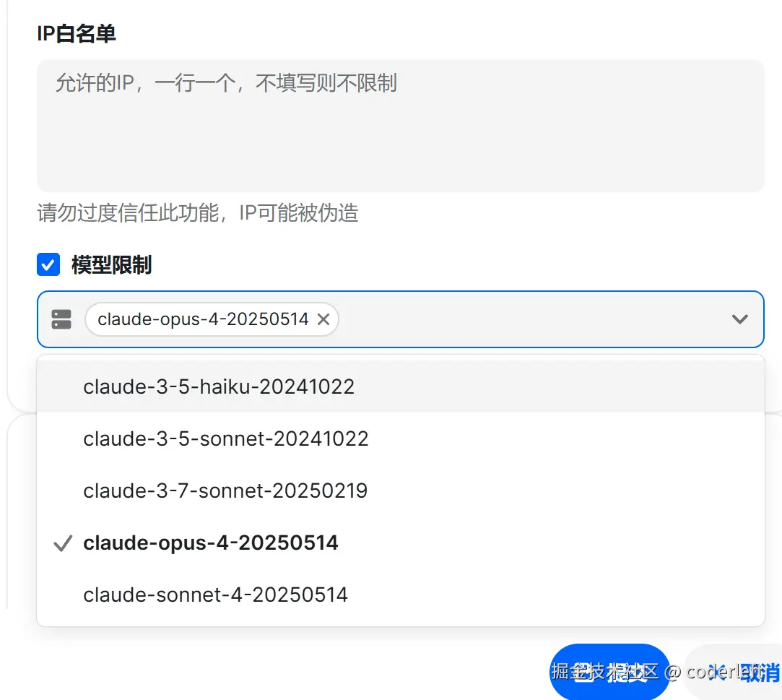Click the 取消 cancel button
The width and height of the screenshot is (782, 700).
click(x=733, y=672)
